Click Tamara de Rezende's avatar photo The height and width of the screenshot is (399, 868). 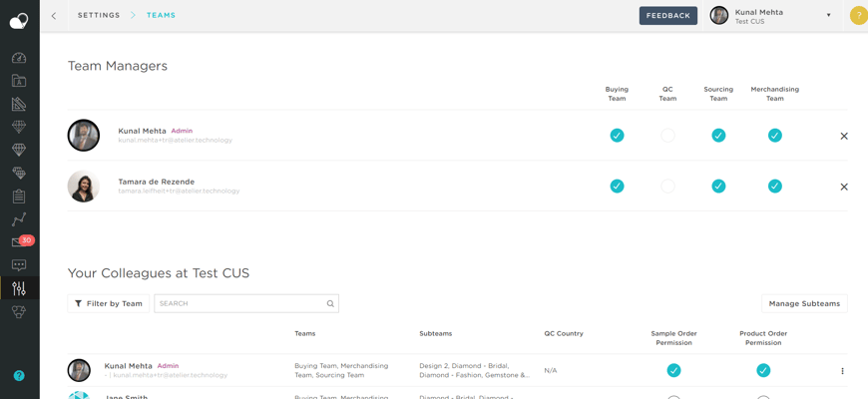coord(84,186)
